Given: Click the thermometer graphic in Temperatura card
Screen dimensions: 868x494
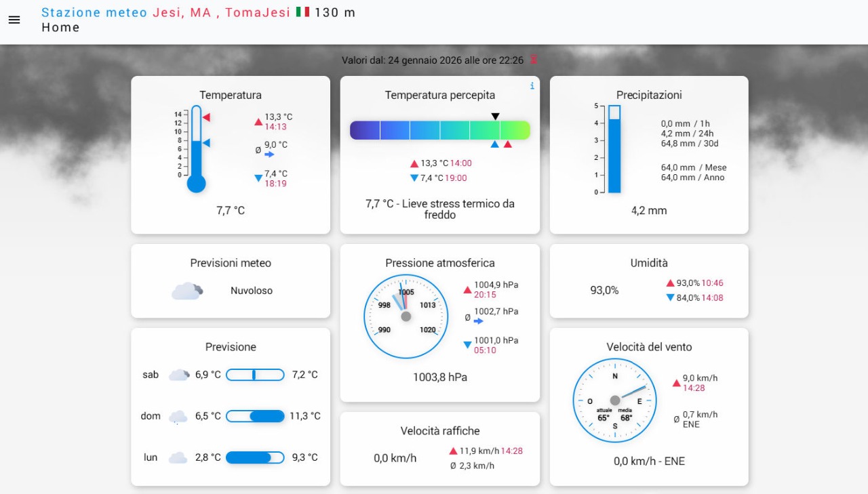Looking at the screenshot, I should [196, 149].
